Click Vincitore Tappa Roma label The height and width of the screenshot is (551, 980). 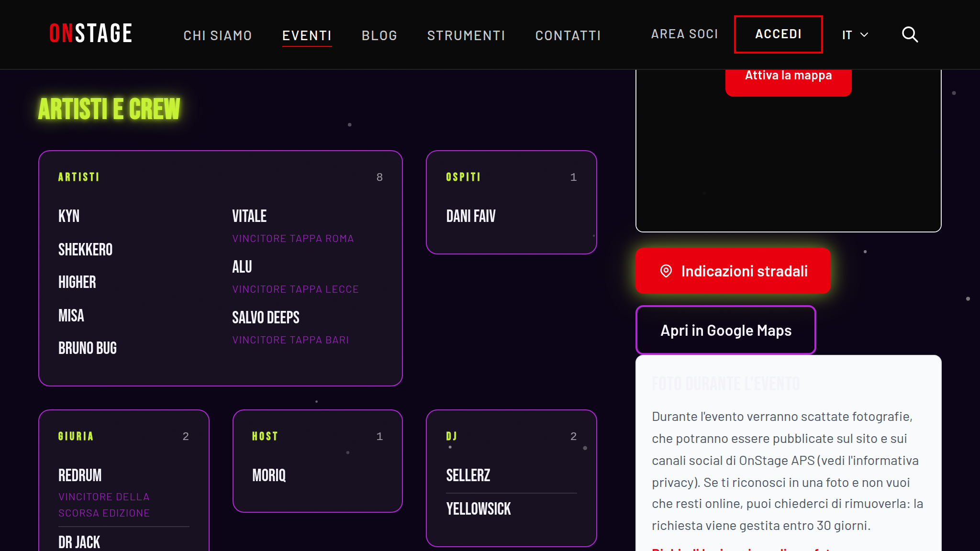tap(293, 239)
